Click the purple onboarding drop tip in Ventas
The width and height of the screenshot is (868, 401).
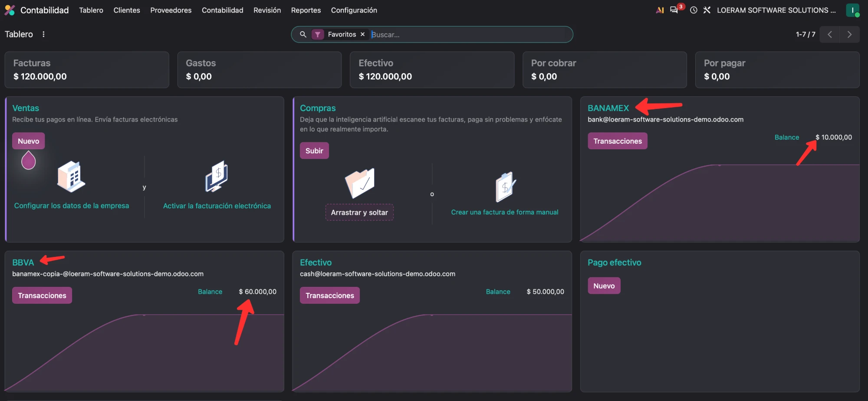pos(28,160)
